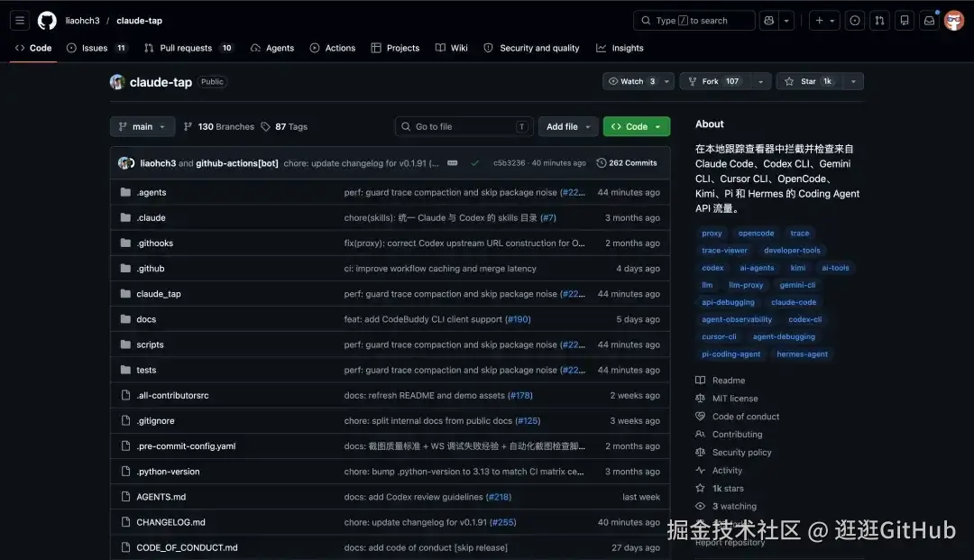The height and width of the screenshot is (560, 974).
Task: Open the 1k stars link
Action: coord(728,489)
